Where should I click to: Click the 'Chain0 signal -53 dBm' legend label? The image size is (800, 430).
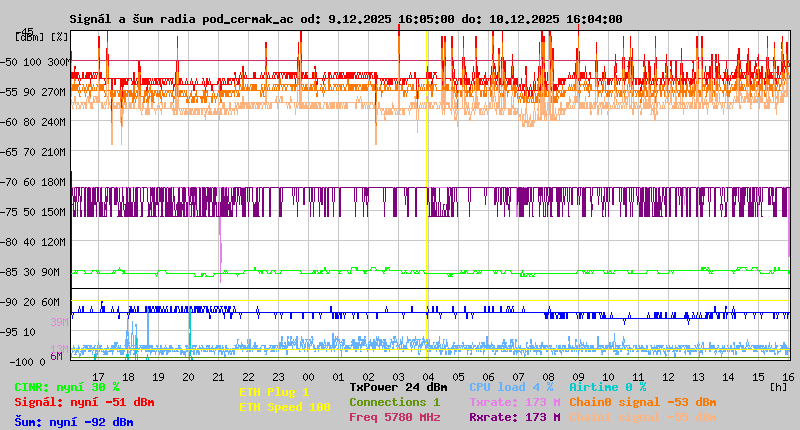click(643, 402)
